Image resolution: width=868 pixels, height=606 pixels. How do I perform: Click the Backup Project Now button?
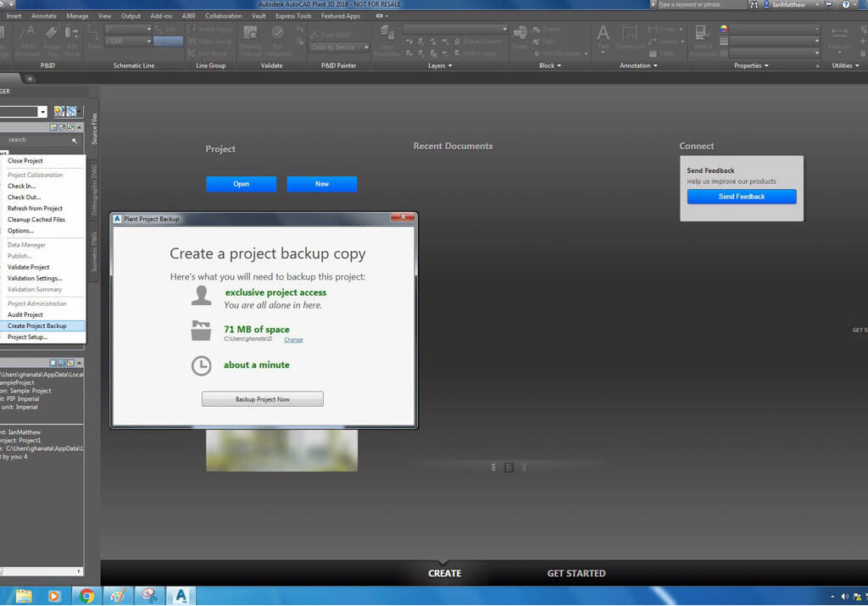tap(263, 399)
